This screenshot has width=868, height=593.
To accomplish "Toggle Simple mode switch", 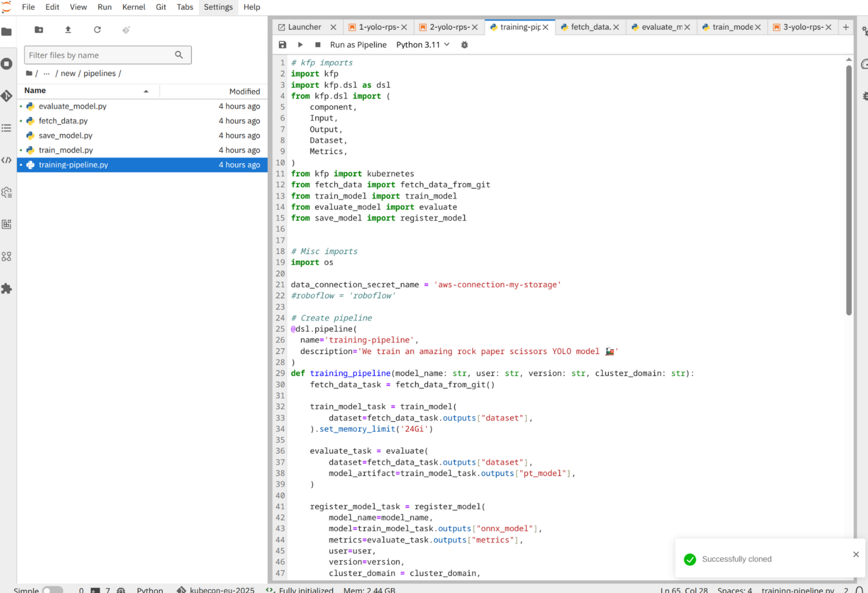I will tap(53, 590).
